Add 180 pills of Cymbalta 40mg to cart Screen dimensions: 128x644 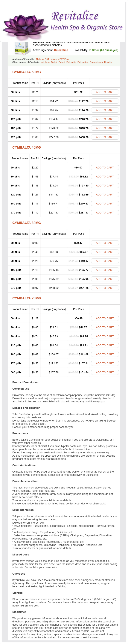tap(105, 204)
